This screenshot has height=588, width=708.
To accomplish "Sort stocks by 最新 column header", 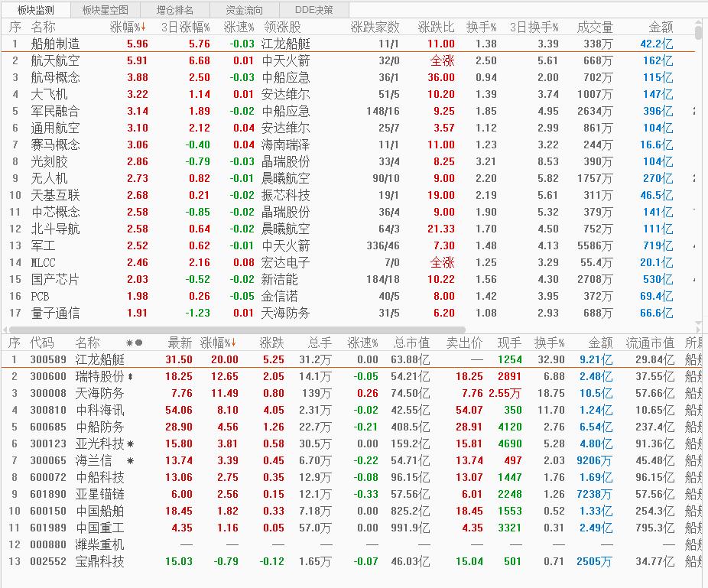I will click(180, 343).
